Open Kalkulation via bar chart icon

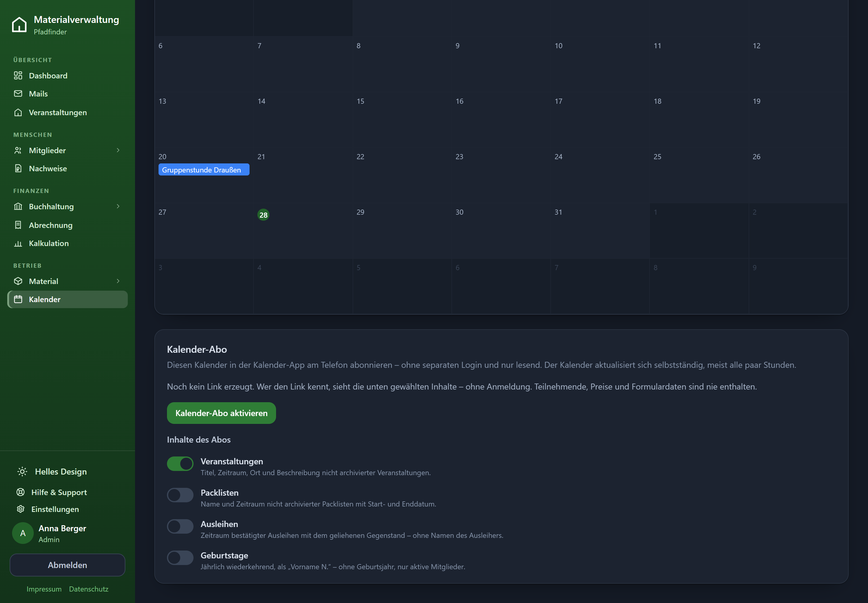[x=18, y=243]
